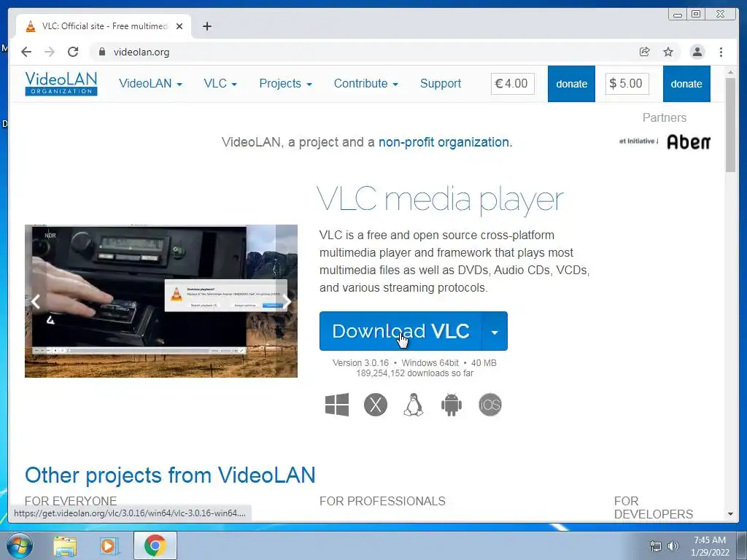
Task: Expand the Projects navigation dropdown
Action: pyautogui.click(x=285, y=84)
